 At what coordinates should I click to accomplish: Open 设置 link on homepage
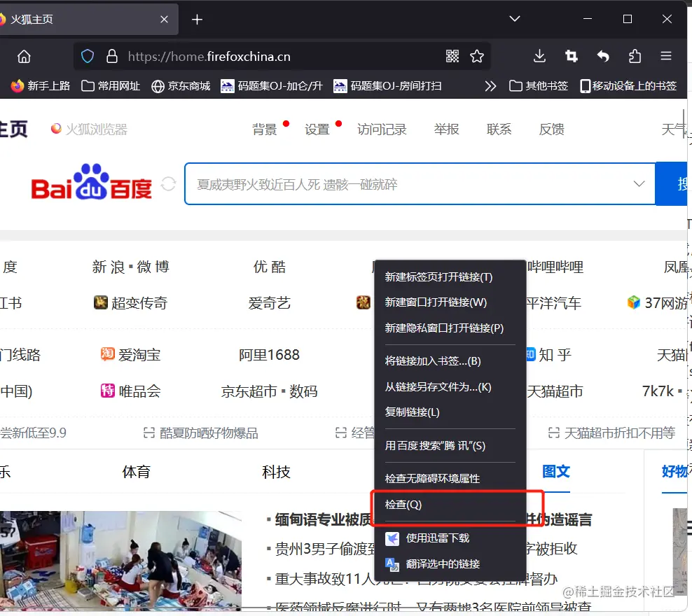click(317, 129)
